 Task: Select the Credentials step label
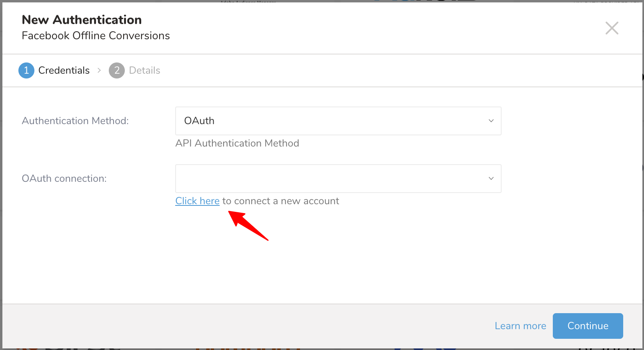64,70
